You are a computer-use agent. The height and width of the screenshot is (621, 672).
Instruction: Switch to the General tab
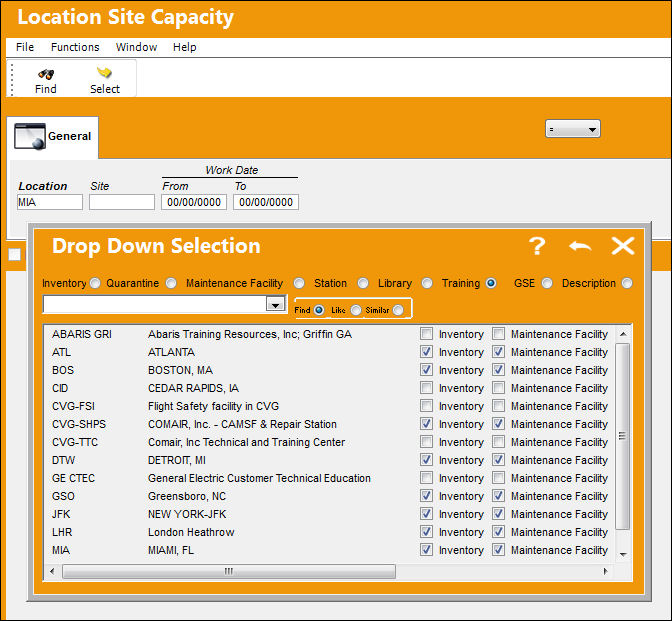pos(53,137)
